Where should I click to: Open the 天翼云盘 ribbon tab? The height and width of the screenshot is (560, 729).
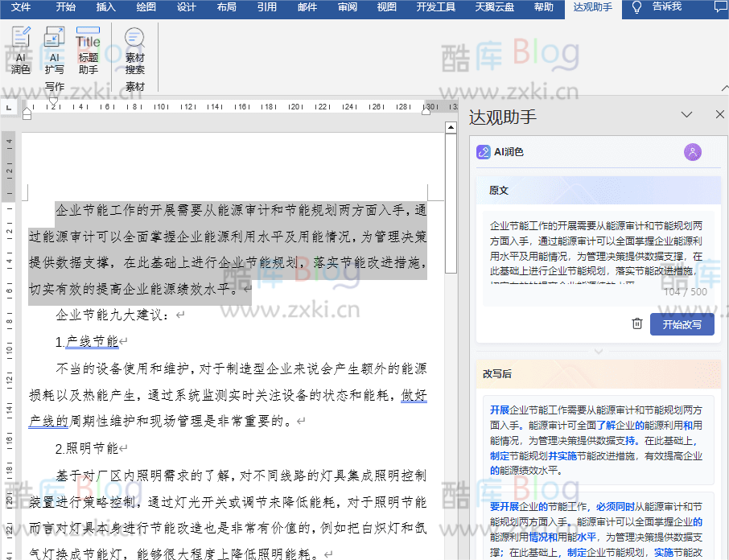(492, 8)
